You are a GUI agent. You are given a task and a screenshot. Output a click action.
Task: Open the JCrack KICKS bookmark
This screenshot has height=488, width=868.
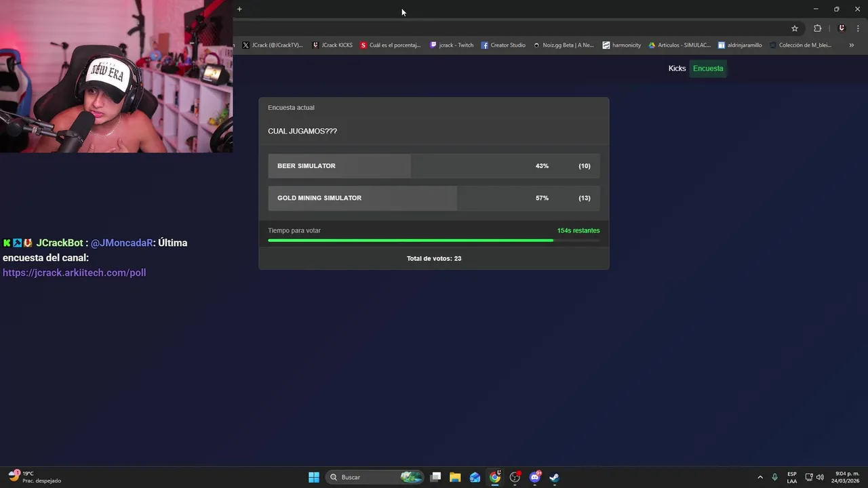[x=332, y=45]
